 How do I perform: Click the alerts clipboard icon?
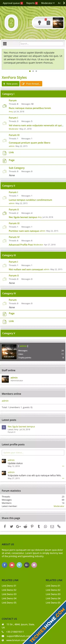click(48, 23)
